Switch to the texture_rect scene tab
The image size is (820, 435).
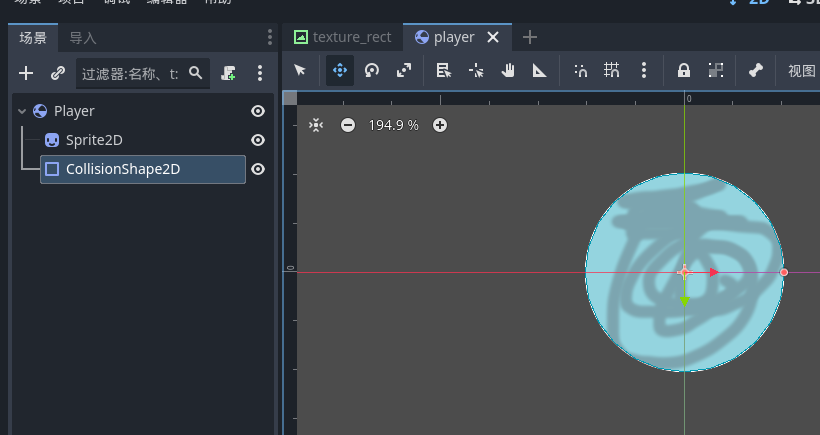pos(342,37)
